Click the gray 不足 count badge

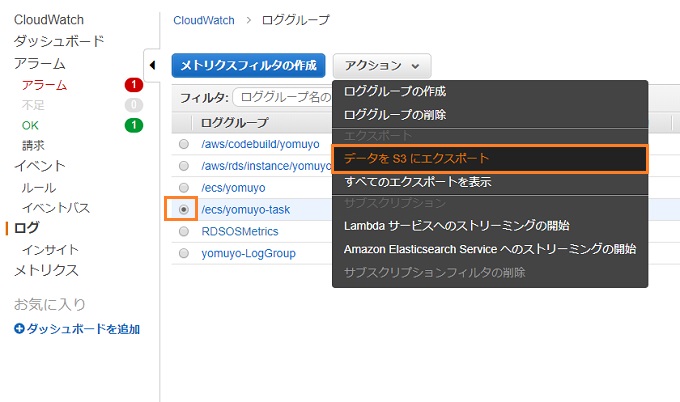click(x=134, y=105)
